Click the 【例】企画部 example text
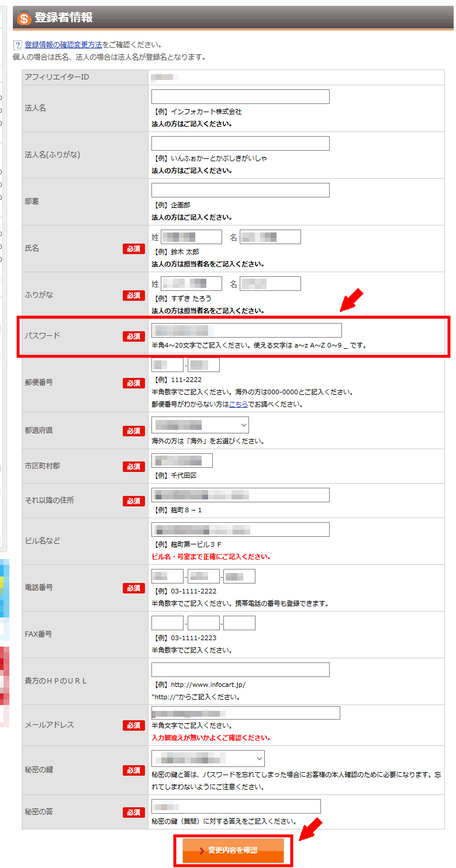The height and width of the screenshot is (868, 456). 171,205
